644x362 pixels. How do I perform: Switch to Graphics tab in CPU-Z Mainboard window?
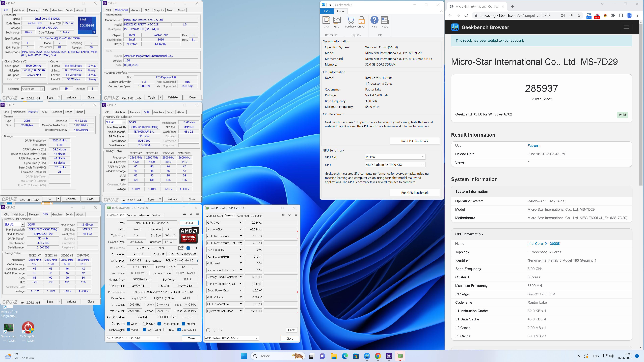(159, 10)
